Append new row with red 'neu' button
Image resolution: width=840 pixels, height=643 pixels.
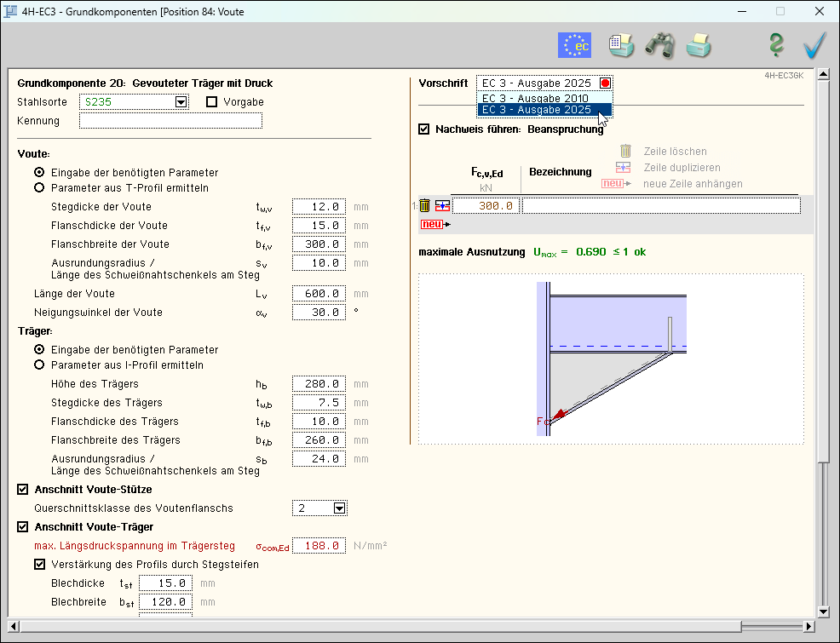(434, 224)
